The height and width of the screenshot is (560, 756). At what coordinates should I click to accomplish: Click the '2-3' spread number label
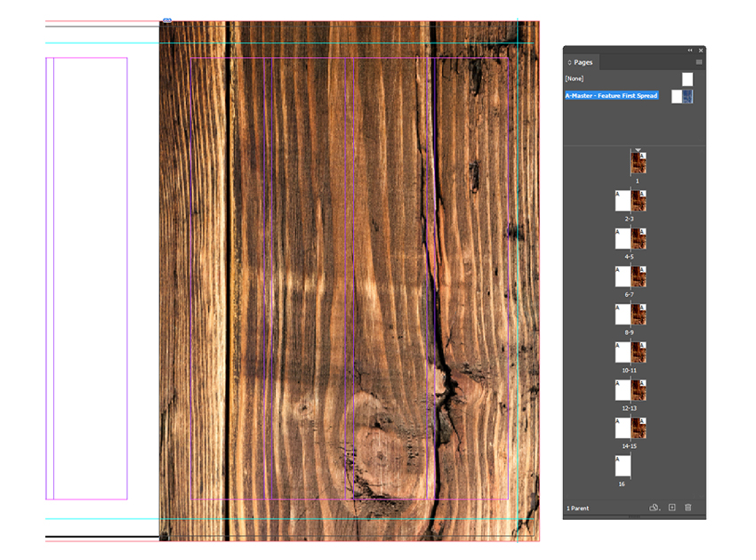pos(629,219)
